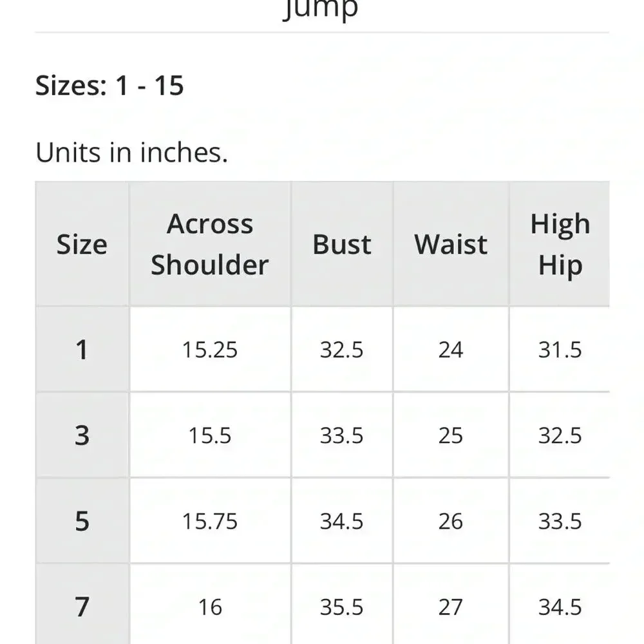Select the Bust column header
The width and height of the screenshot is (644, 644).
(342, 245)
